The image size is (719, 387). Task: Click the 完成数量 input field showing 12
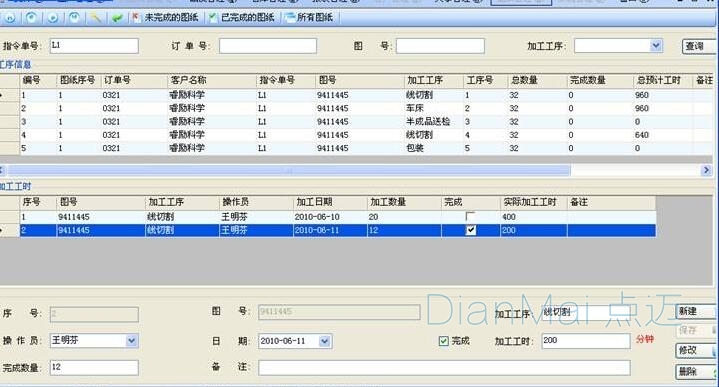[x=94, y=368]
